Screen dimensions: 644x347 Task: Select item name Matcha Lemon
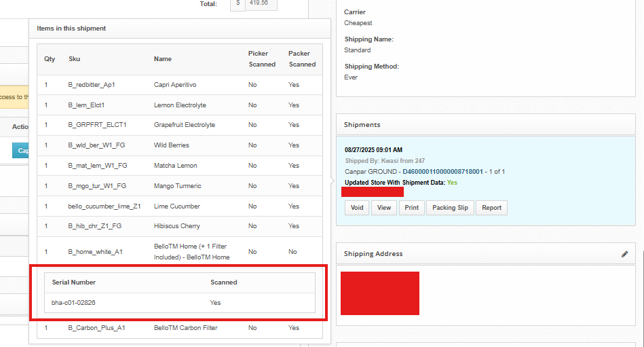tap(175, 165)
